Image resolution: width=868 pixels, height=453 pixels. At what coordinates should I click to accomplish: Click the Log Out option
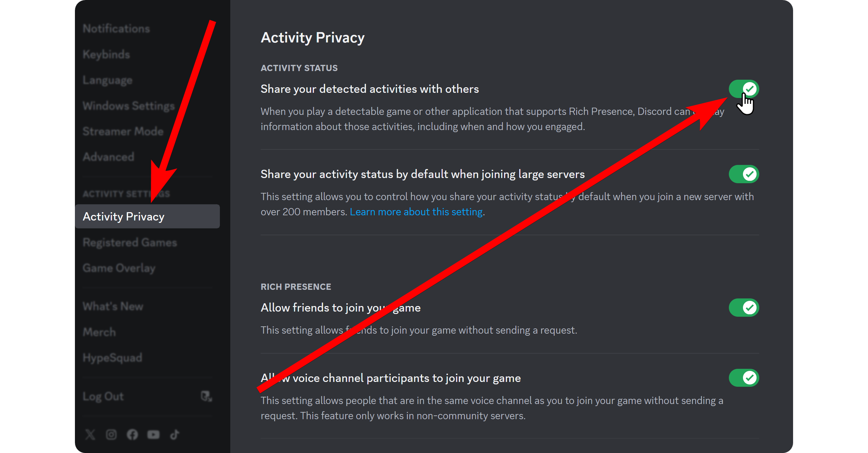[103, 396]
